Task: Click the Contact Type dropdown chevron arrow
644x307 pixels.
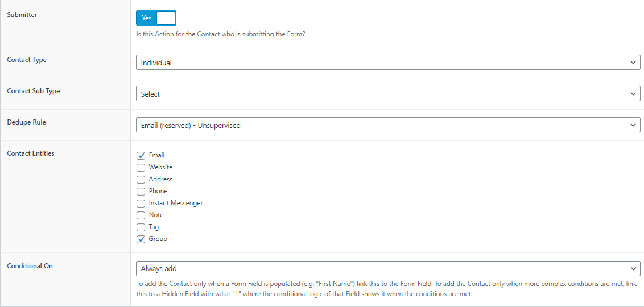Action: pyautogui.click(x=633, y=63)
